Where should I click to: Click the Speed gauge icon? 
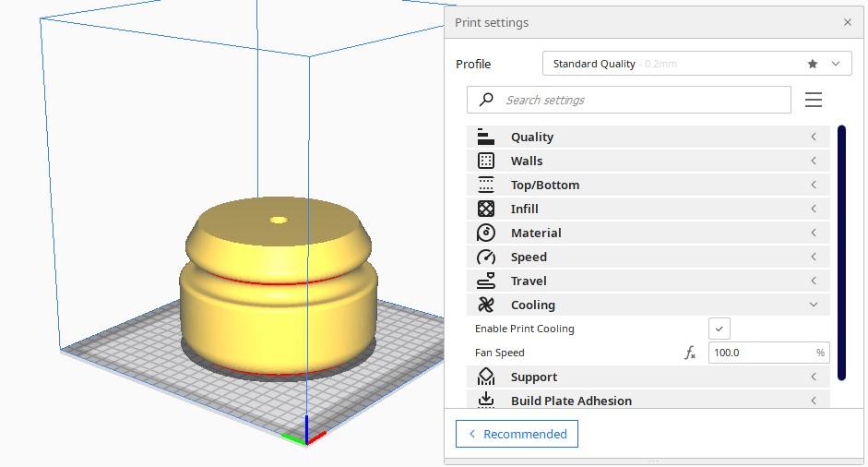[x=485, y=257]
